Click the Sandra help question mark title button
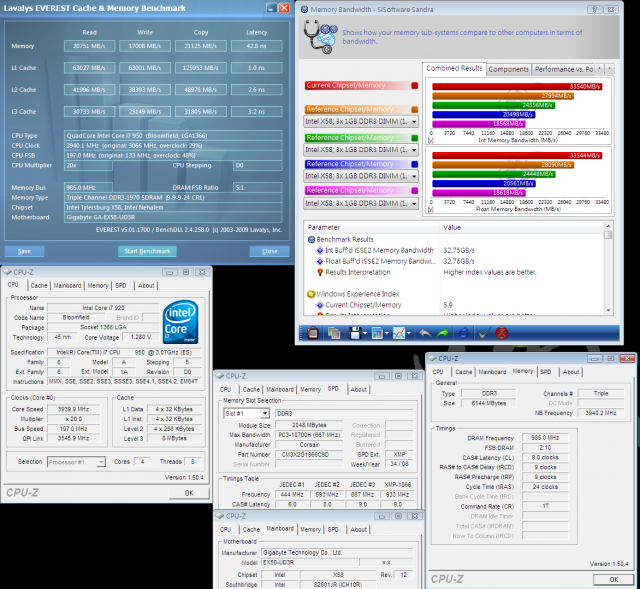The image size is (640, 589). 594,9
